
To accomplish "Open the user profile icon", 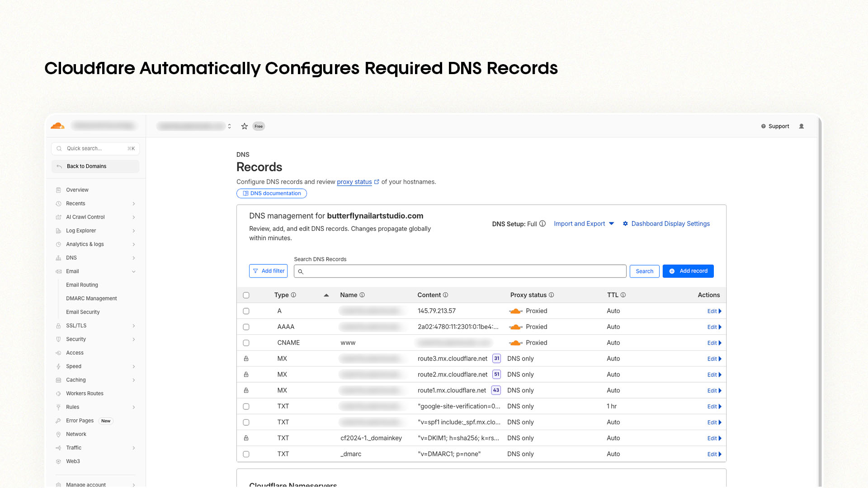I will [802, 126].
